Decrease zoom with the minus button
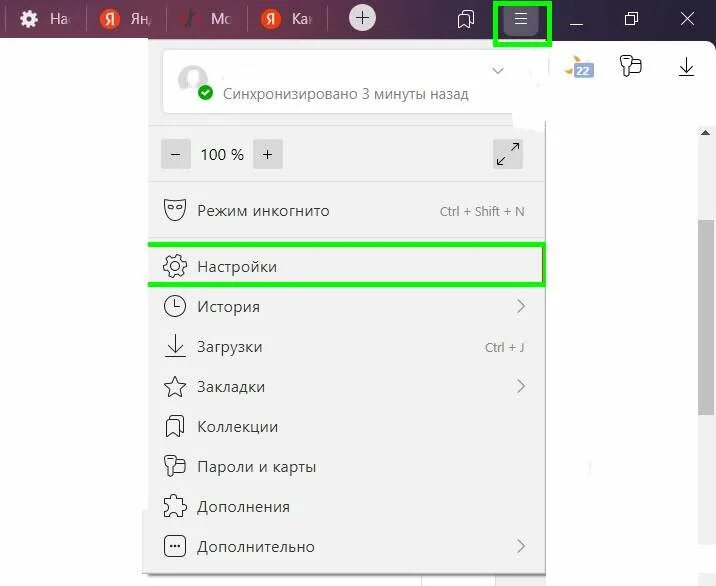Screen dimensions: 716x586 tap(176, 154)
